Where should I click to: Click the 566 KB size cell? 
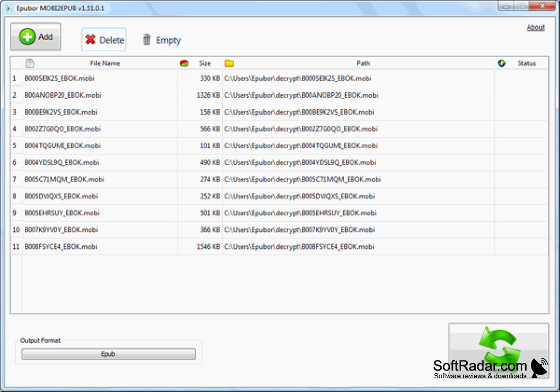coord(210,129)
